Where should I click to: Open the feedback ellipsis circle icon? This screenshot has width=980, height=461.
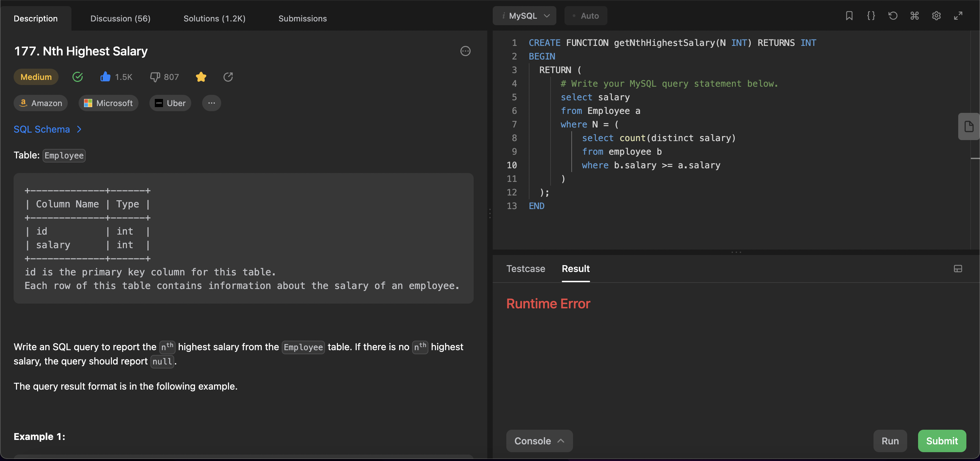click(x=465, y=51)
